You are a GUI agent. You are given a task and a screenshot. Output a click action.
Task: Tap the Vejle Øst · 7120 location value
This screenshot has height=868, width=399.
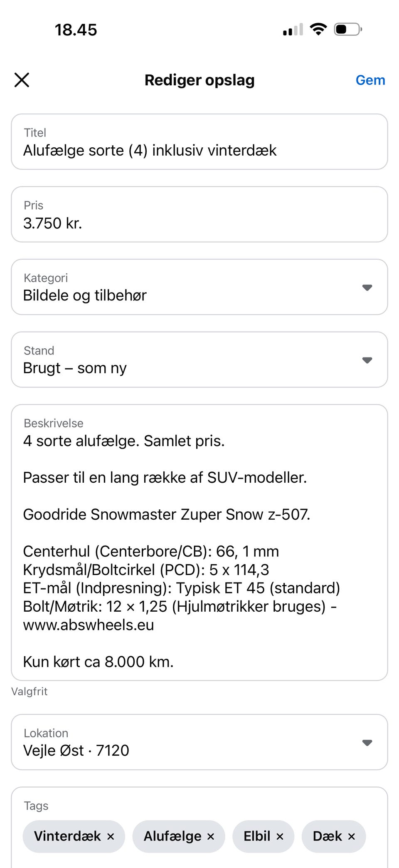click(76, 751)
